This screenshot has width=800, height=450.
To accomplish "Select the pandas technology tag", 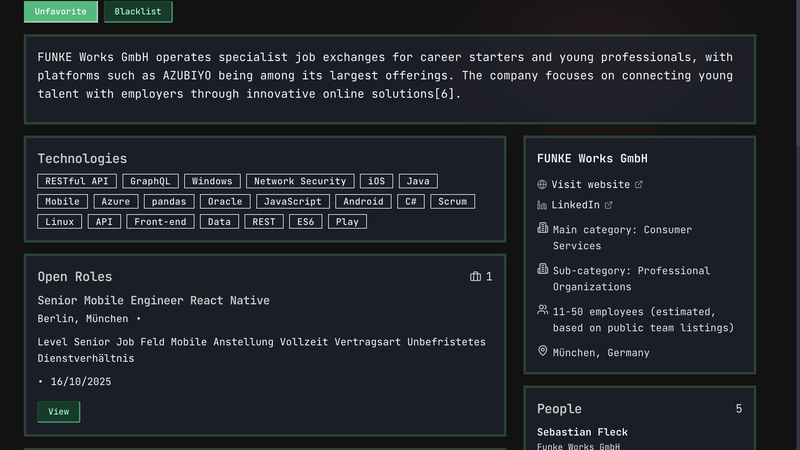I will (169, 202).
